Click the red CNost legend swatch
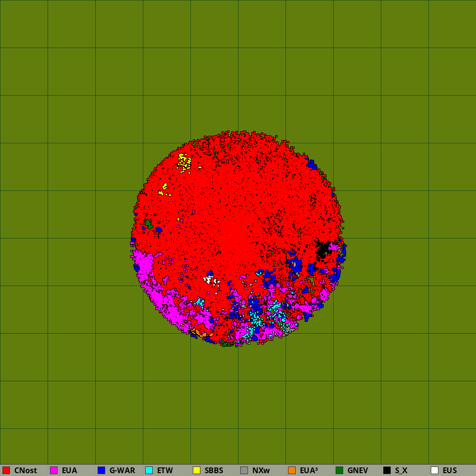Image resolution: width=476 pixels, height=476 pixels. pyautogui.click(x=6, y=470)
